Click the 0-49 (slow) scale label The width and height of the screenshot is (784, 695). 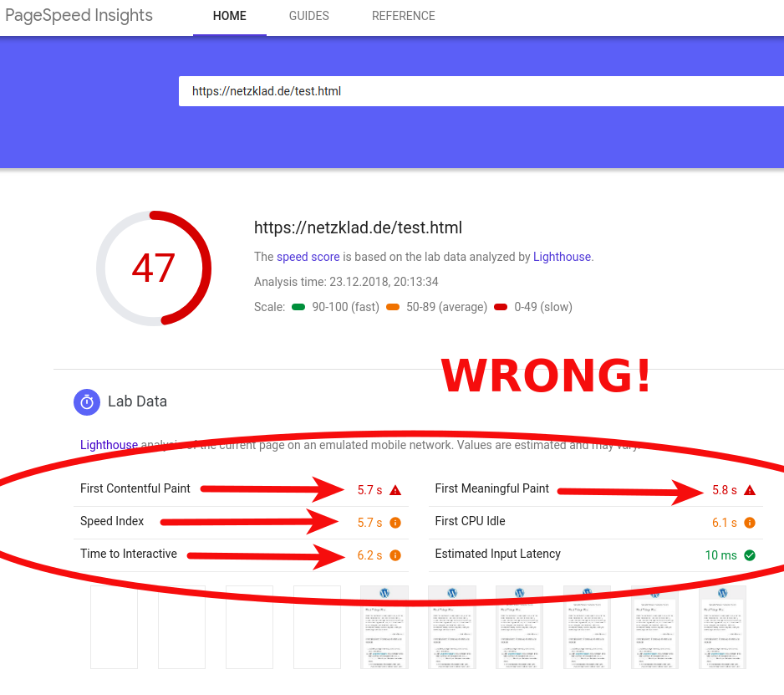click(543, 307)
